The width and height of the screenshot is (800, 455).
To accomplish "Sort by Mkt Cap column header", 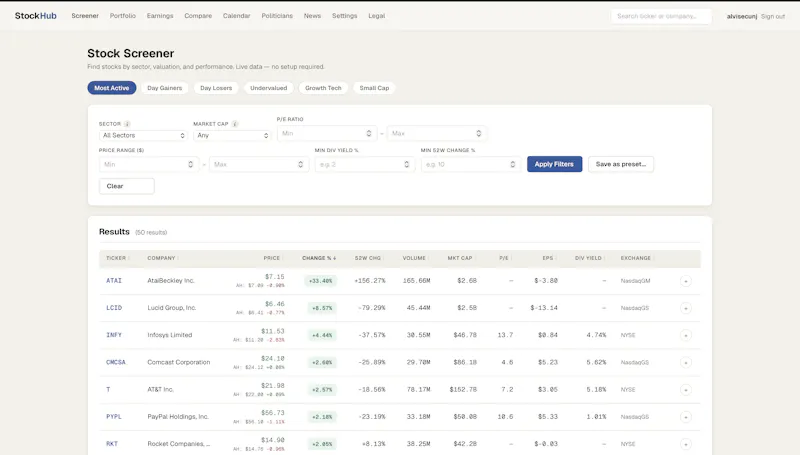I will point(461,258).
